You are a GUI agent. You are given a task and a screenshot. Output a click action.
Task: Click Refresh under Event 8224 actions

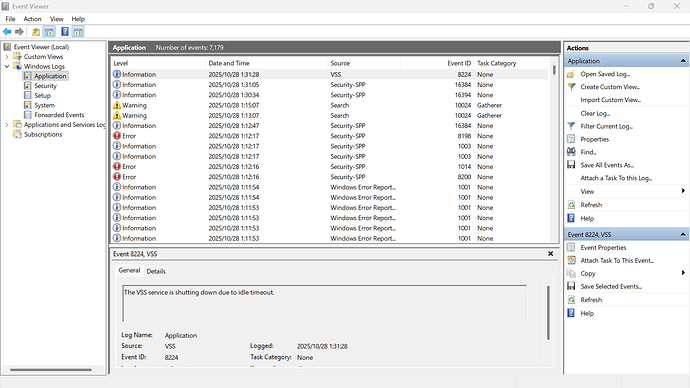click(x=591, y=300)
